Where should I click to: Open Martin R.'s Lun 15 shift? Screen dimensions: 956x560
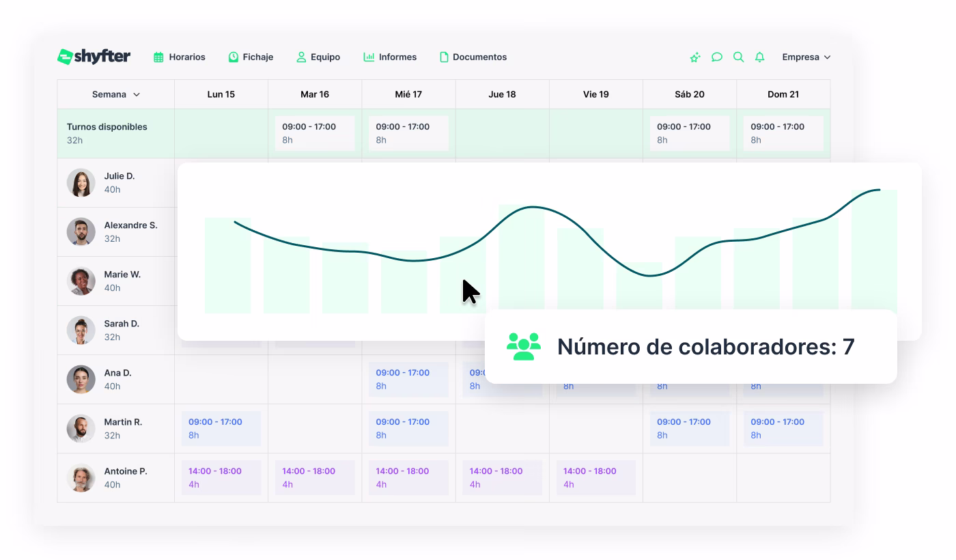(x=221, y=429)
